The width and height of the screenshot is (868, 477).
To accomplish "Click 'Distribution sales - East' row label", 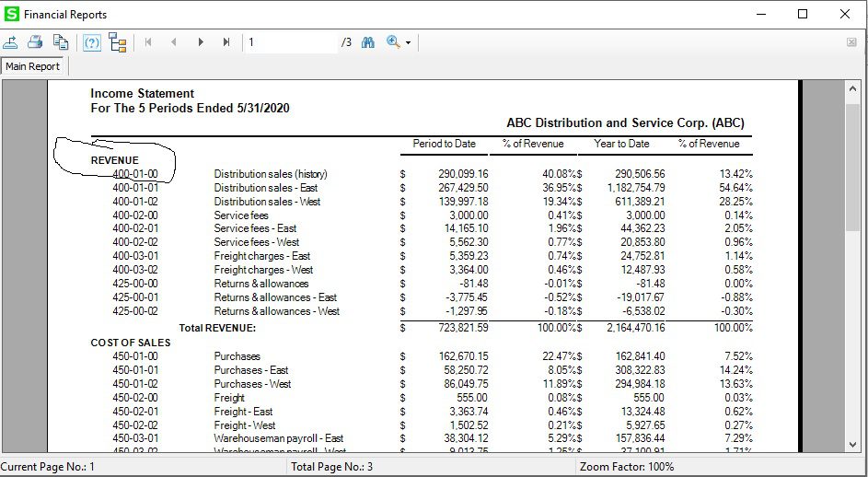I will [266, 188].
